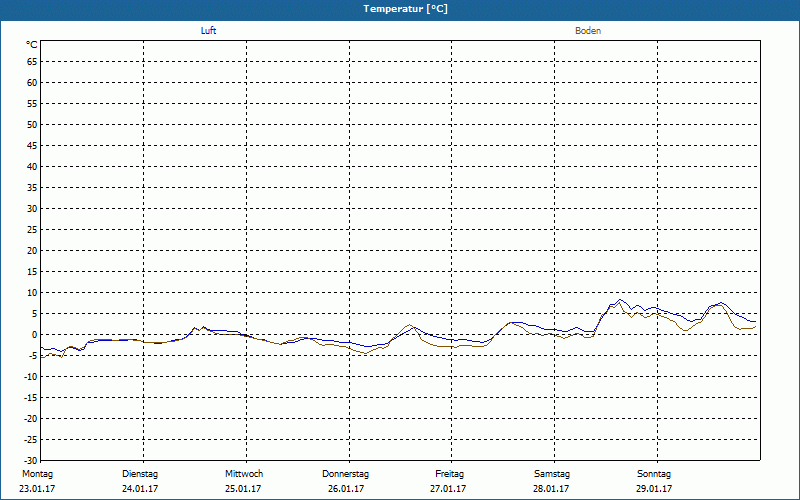This screenshot has height=500, width=800.
Task: Click the date 23.01.17
Action: click(x=37, y=489)
